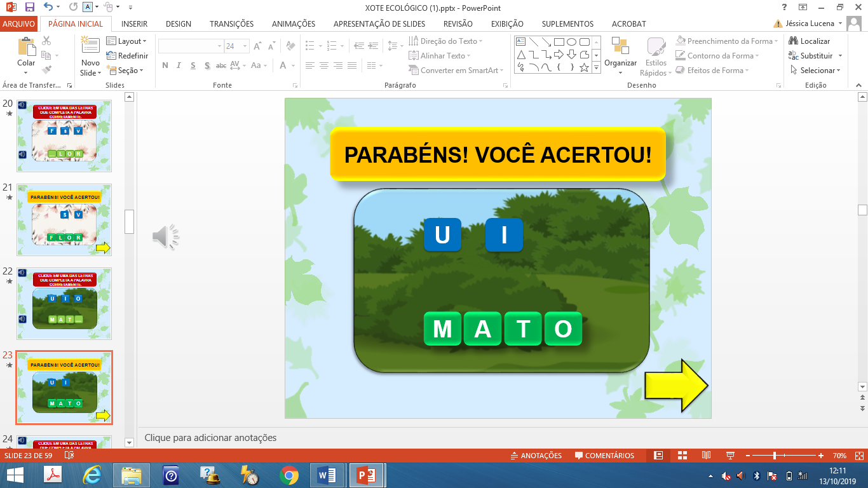Start slideshow from status bar icon

pyautogui.click(x=730, y=456)
